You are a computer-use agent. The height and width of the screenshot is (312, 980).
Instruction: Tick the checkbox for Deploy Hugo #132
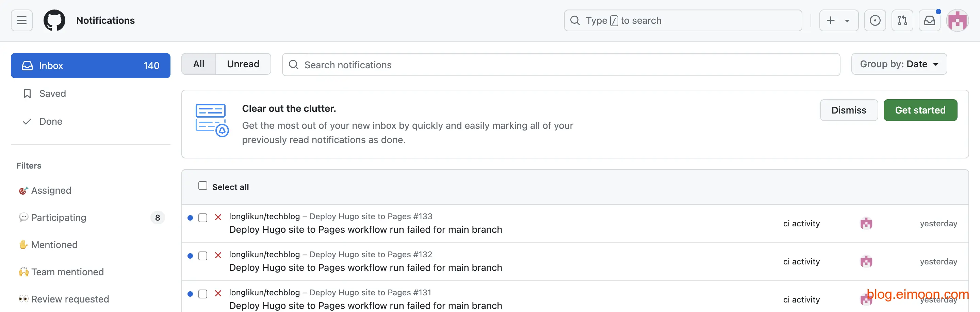pos(203,256)
